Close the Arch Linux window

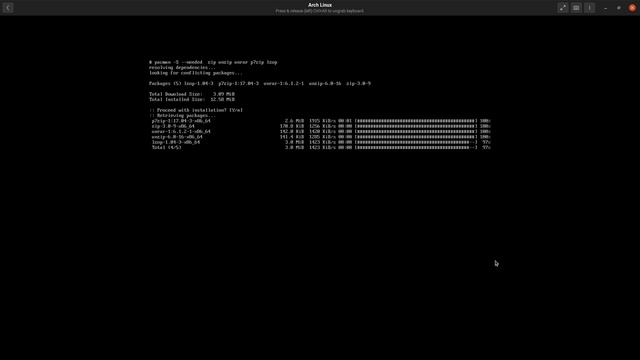pyautogui.click(x=632, y=8)
